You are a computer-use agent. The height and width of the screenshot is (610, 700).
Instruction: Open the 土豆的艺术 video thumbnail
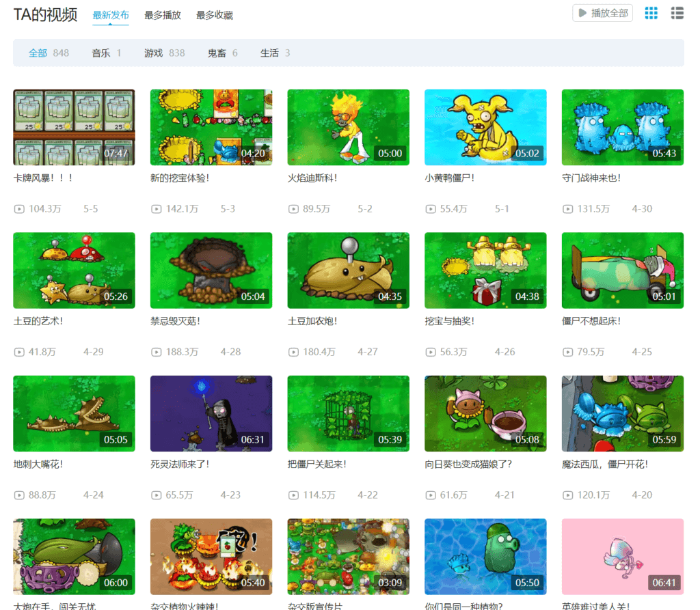tap(74, 271)
